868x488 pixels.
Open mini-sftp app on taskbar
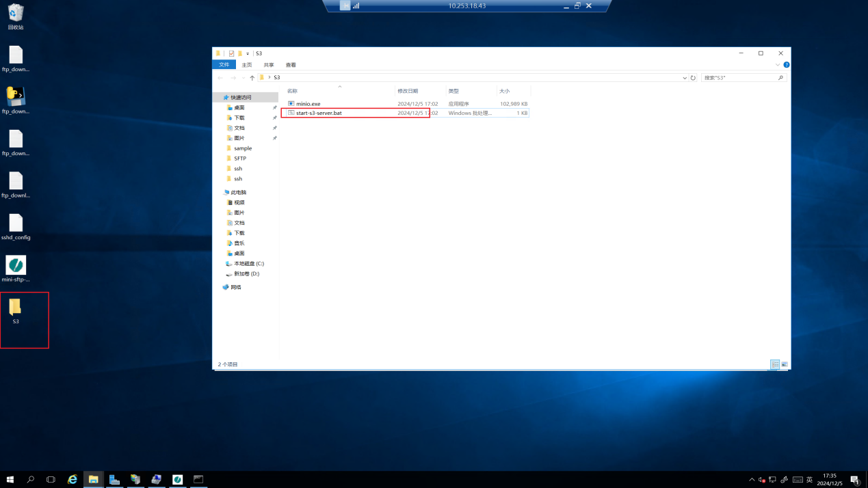pyautogui.click(x=178, y=480)
